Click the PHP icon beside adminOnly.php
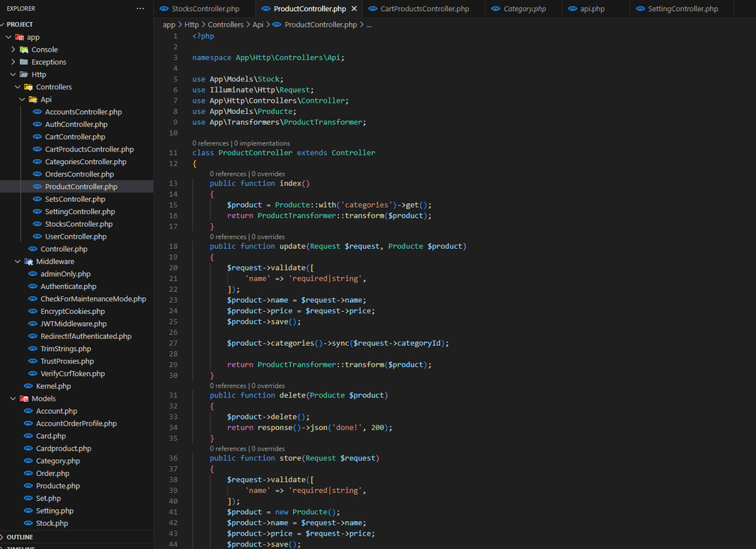The width and height of the screenshot is (756, 549). (32, 274)
